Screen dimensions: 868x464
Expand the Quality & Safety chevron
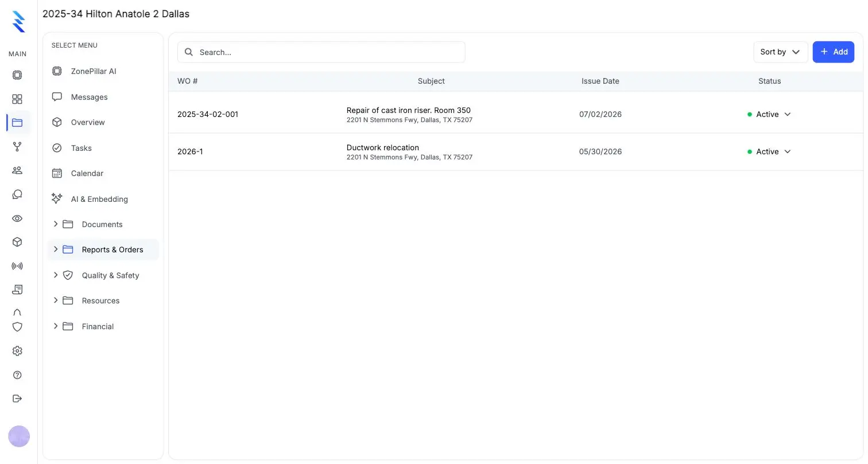(56, 275)
